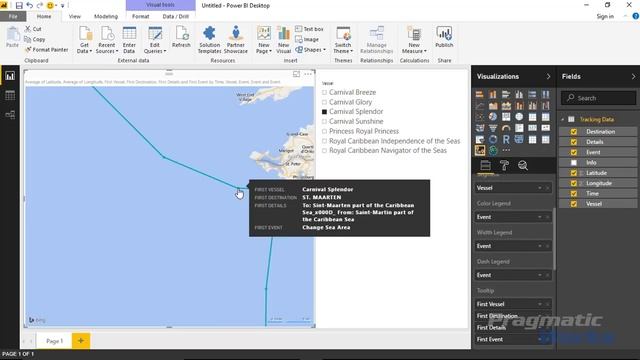Check Carnival Sunshine in slicer
This screenshot has height=360, width=640.
(x=324, y=121)
